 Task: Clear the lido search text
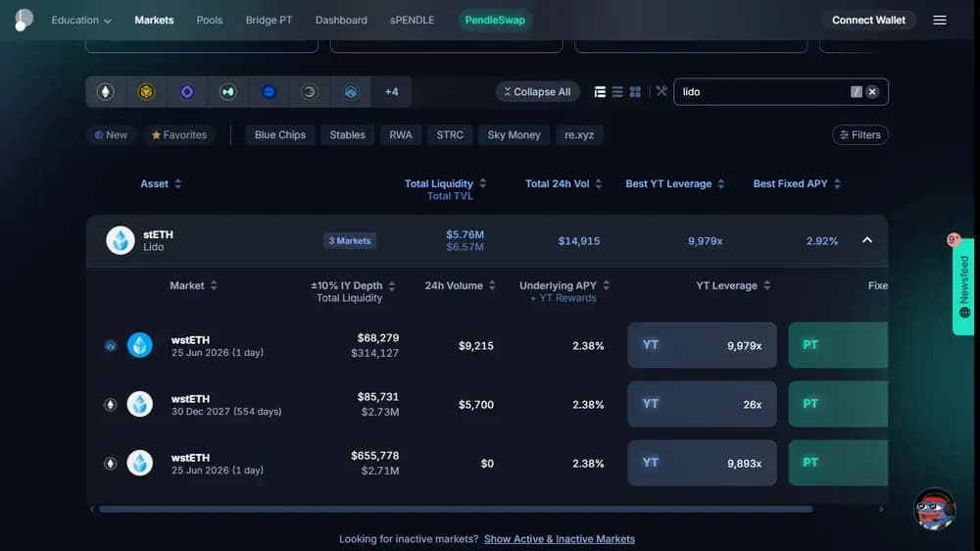pyautogui.click(x=872, y=92)
